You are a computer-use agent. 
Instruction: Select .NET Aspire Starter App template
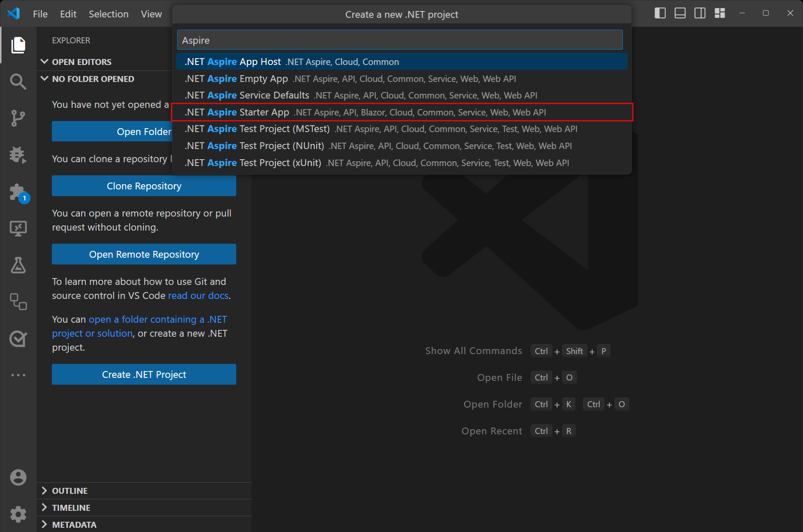(x=402, y=112)
